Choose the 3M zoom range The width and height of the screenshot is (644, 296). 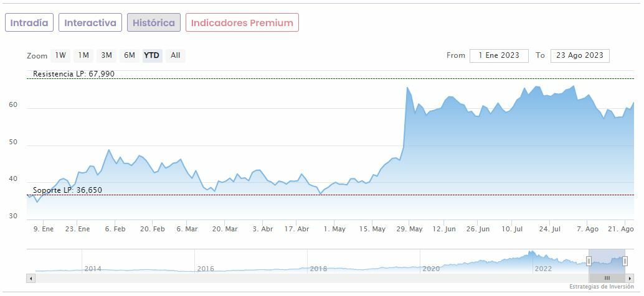[107, 55]
